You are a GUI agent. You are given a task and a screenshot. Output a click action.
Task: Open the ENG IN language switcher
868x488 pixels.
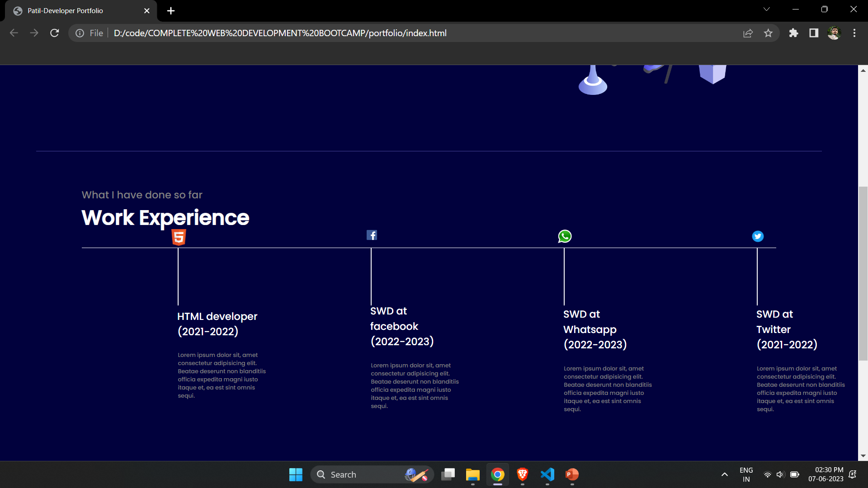point(746,474)
